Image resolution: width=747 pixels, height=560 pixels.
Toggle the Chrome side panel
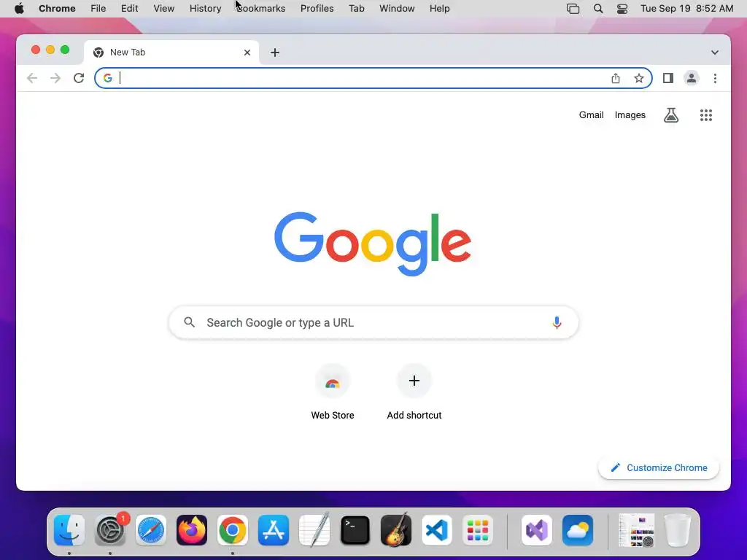click(668, 78)
